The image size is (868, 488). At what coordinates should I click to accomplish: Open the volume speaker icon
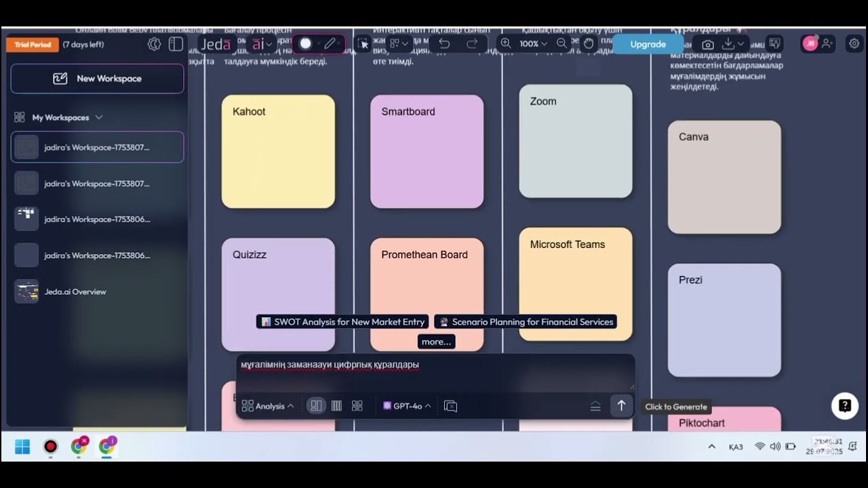pos(775,447)
